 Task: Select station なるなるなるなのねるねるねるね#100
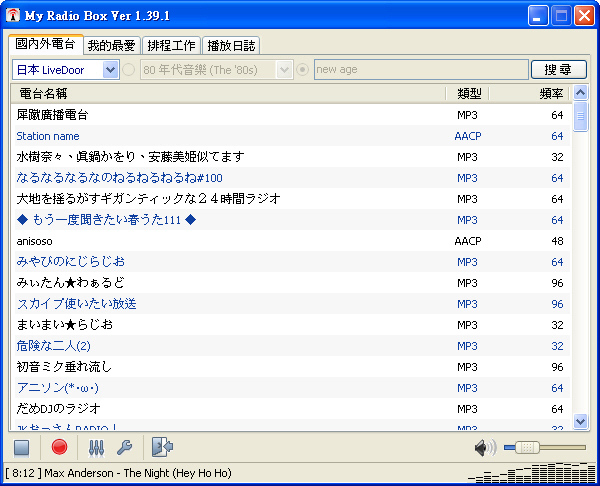[x=292, y=178]
